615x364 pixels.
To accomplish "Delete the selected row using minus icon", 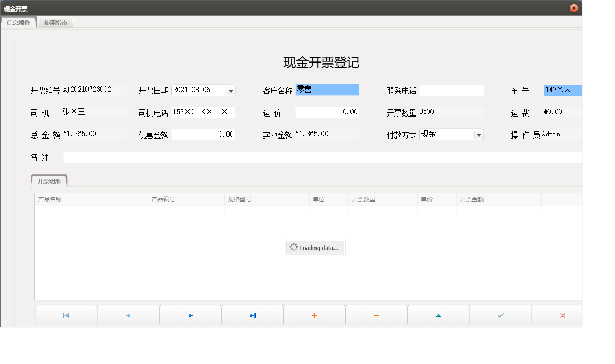I will click(x=376, y=315).
